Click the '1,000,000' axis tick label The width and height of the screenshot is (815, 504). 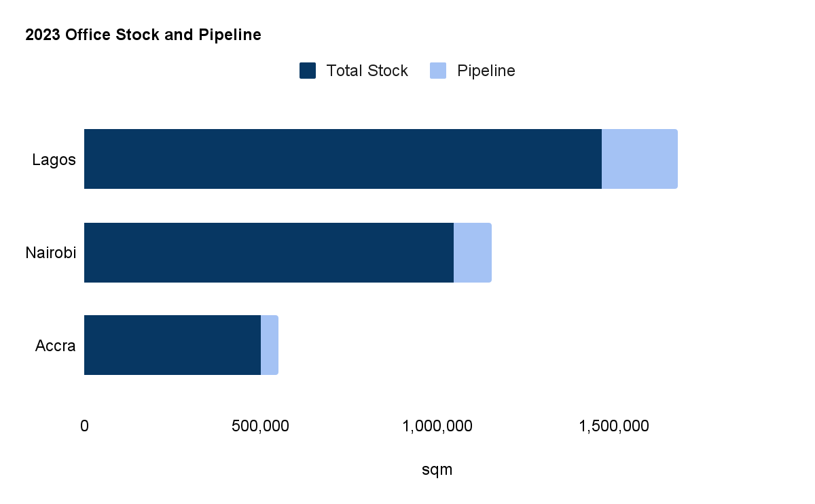(x=437, y=427)
